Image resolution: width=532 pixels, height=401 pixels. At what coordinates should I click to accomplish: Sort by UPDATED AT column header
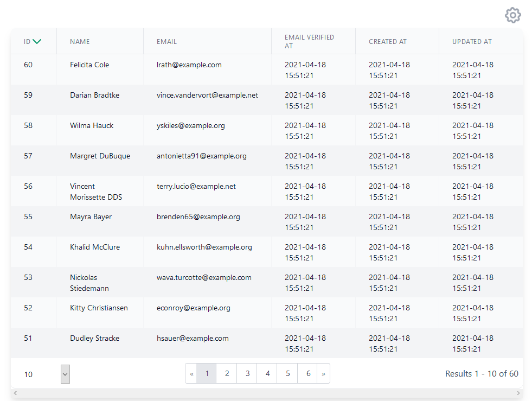click(472, 41)
